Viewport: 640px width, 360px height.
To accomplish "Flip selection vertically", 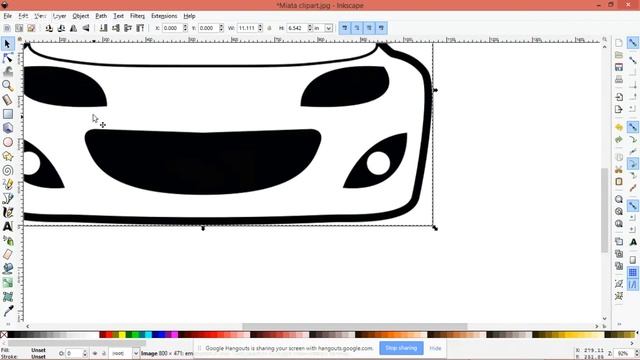I will (x=86, y=28).
